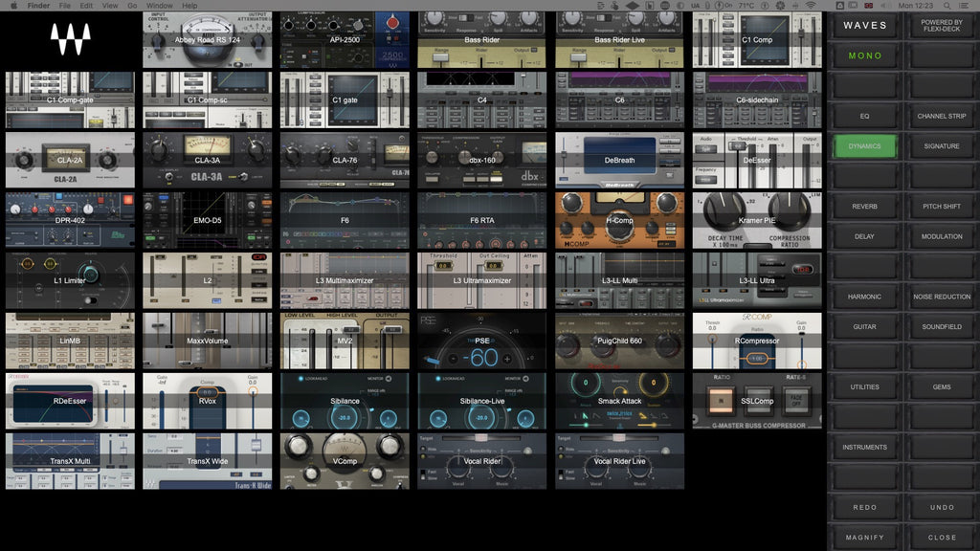Open the CLA-2A compressor plugin thumbnail
The image size is (980, 551).
tap(70, 161)
